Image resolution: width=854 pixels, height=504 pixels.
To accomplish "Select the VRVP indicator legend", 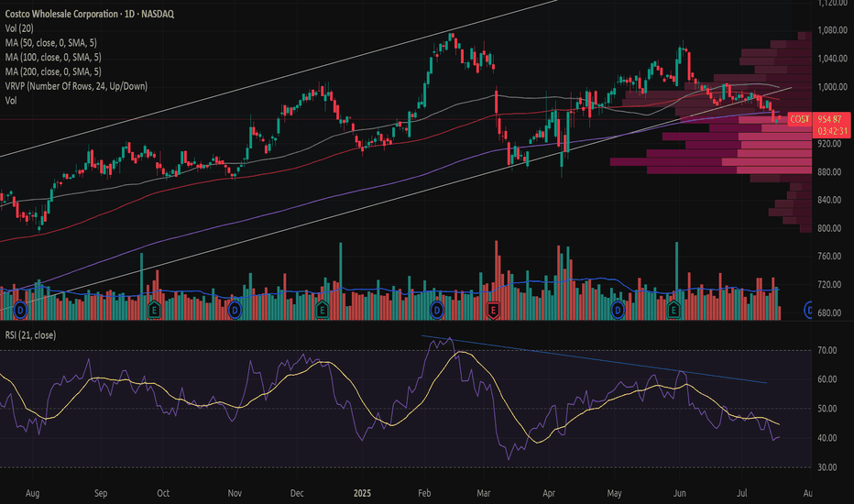I will 89,86.
